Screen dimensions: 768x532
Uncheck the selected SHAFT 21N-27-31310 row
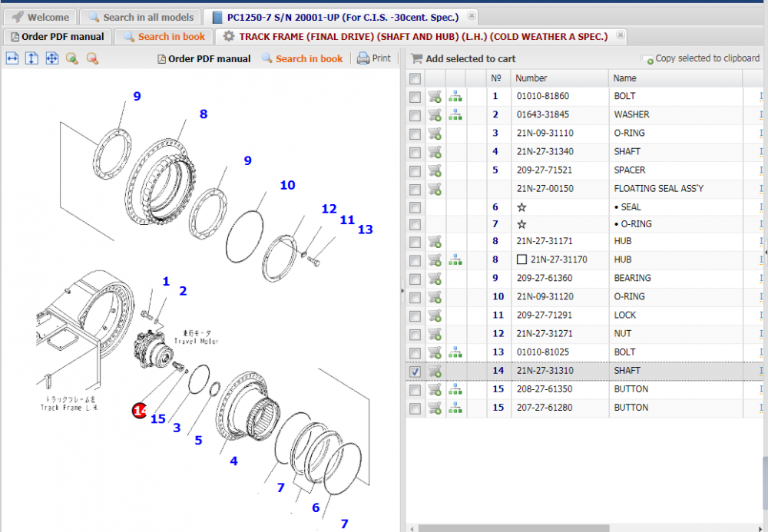(415, 371)
